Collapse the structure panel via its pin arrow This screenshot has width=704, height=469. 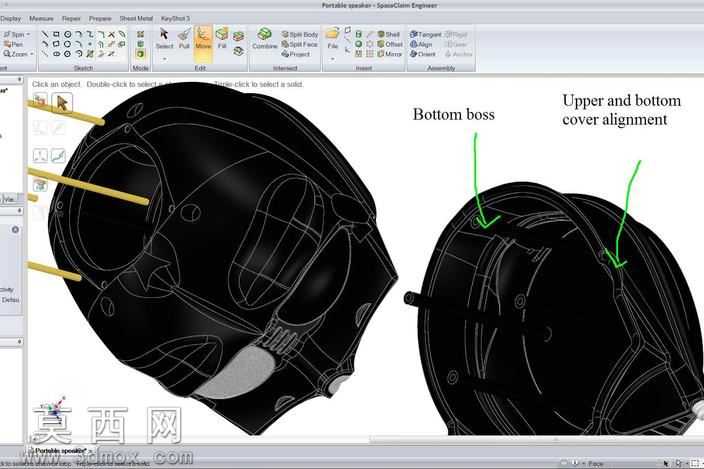point(19,80)
